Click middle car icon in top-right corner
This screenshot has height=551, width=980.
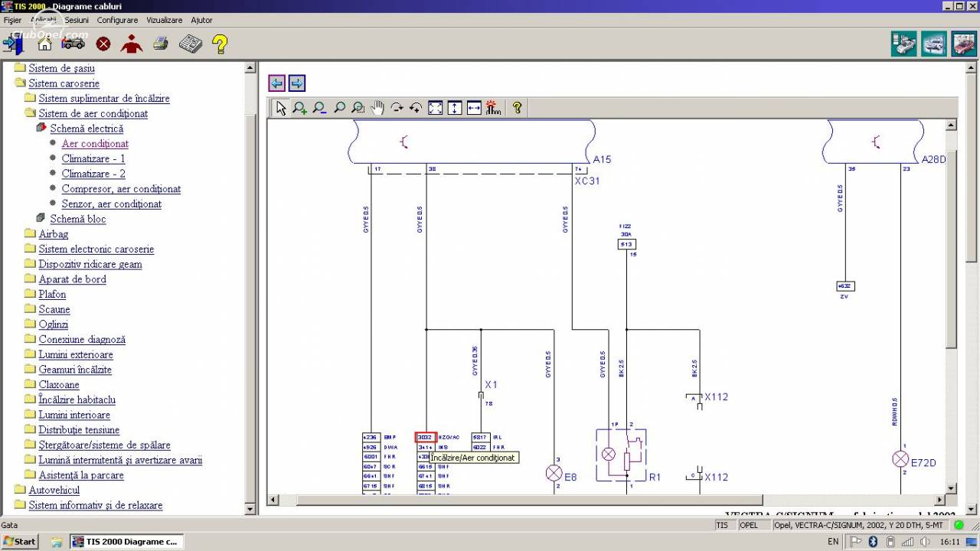934,44
